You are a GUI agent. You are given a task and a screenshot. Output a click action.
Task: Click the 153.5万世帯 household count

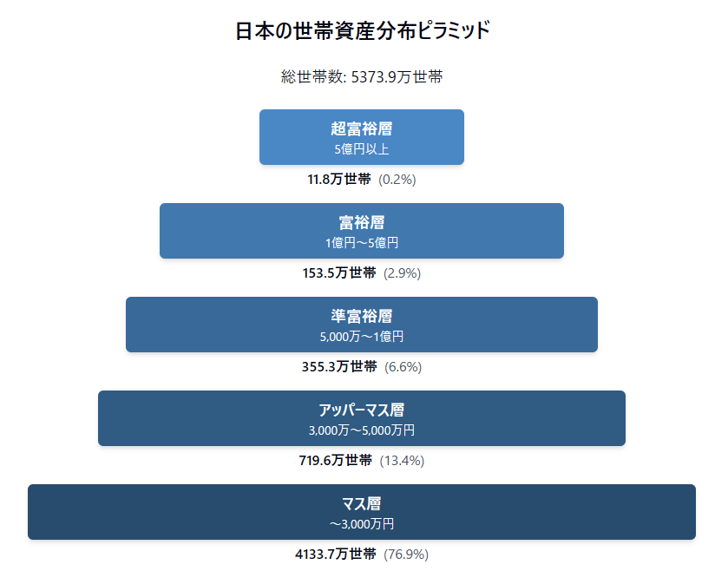click(x=339, y=273)
